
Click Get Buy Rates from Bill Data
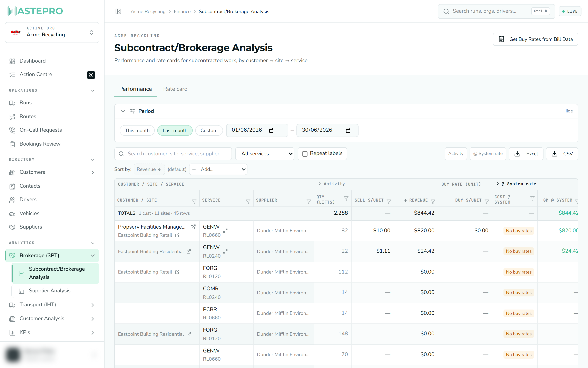(535, 39)
